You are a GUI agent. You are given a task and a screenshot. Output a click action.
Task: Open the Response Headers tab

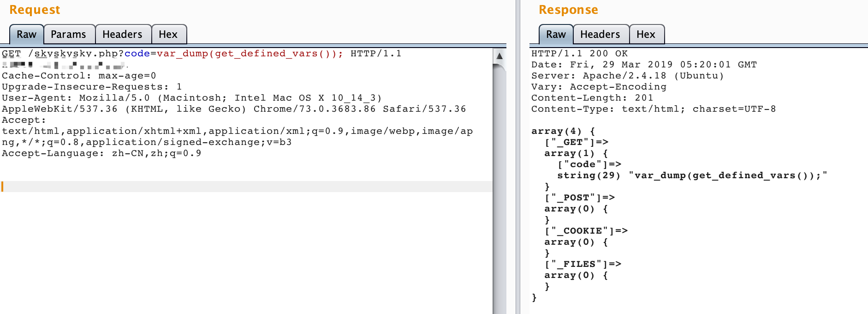(x=600, y=35)
